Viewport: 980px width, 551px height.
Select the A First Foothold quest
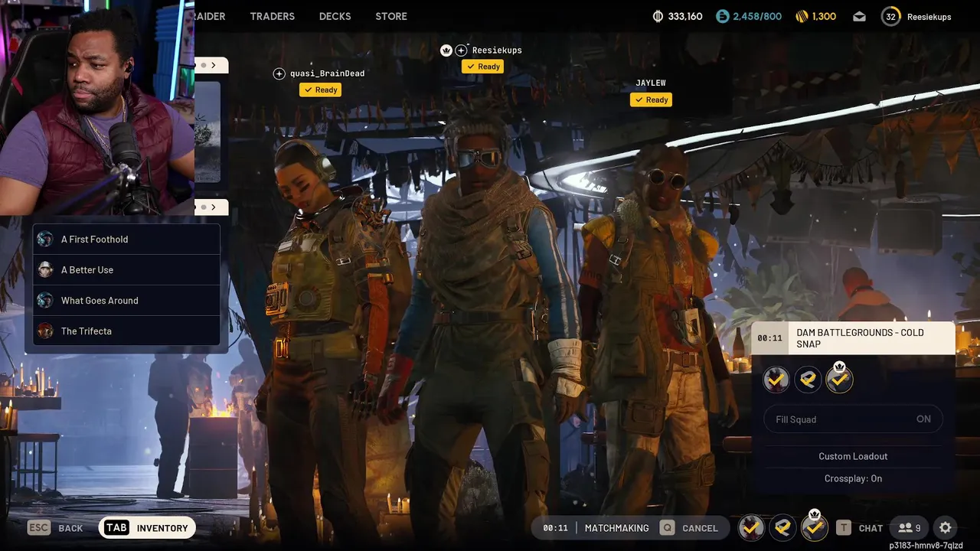126,240
